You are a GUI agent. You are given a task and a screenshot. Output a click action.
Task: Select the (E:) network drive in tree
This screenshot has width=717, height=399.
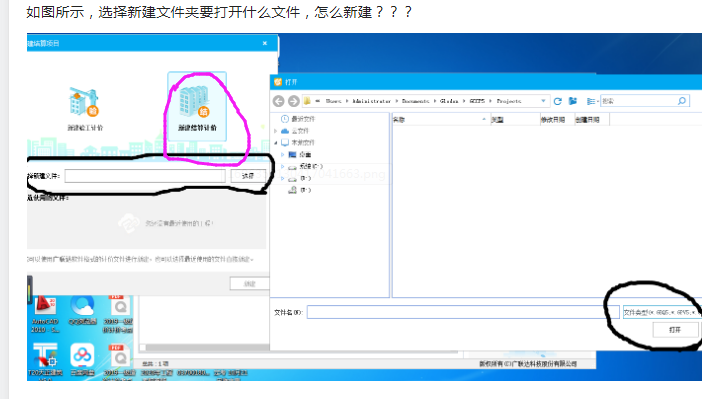(x=300, y=190)
